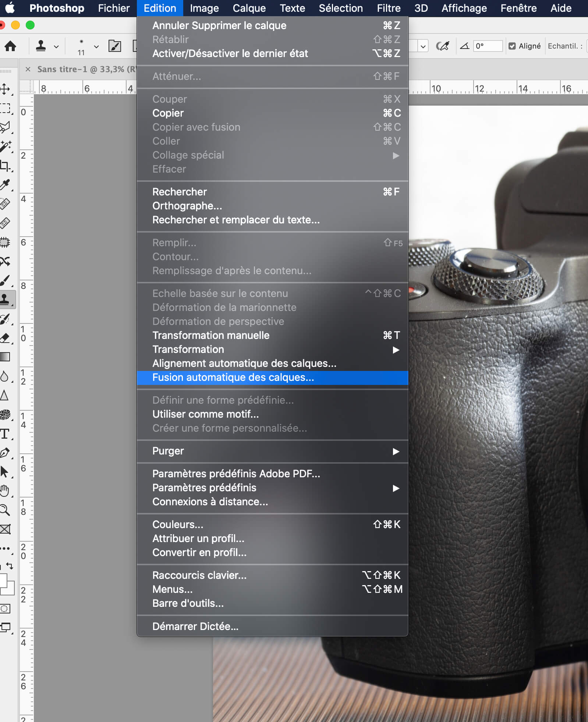This screenshot has width=588, height=722.
Task: Toggle the Aligné checkbox
Action: [x=512, y=46]
